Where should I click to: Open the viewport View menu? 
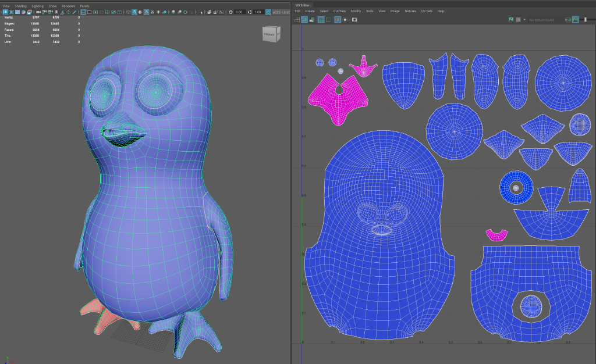coord(6,6)
